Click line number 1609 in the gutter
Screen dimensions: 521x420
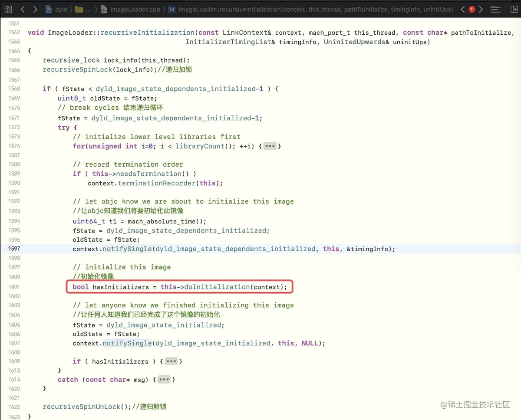pos(14,361)
